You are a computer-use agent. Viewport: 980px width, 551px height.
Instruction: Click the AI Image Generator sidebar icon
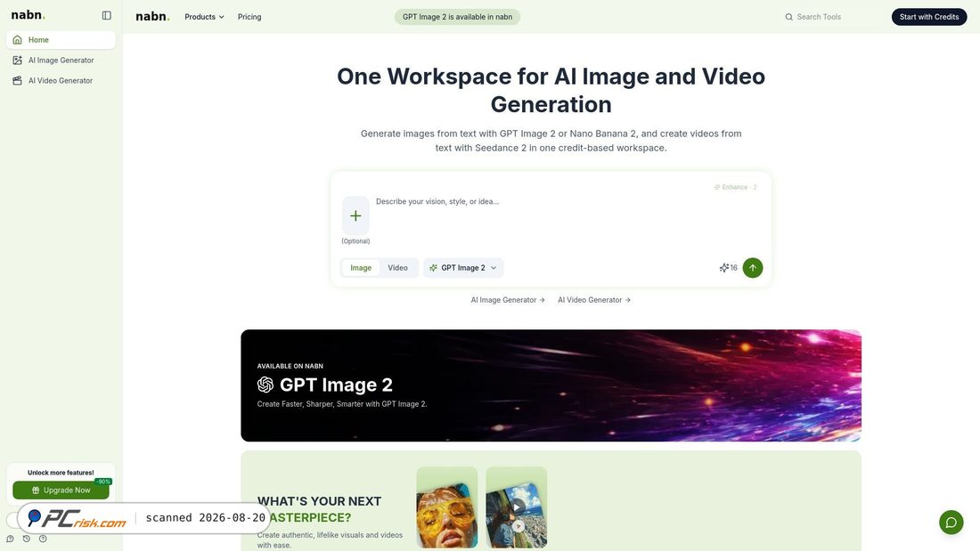[x=18, y=61]
